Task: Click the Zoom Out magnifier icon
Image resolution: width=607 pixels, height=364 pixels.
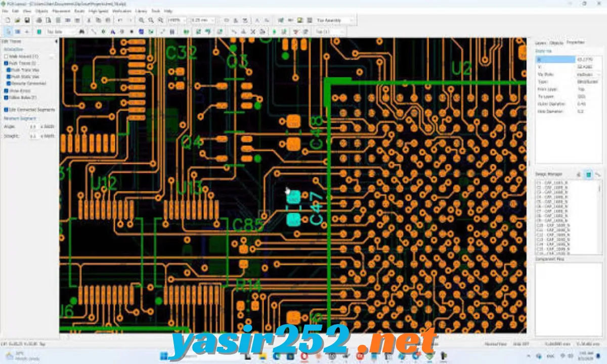Action: pyautogui.click(x=151, y=20)
